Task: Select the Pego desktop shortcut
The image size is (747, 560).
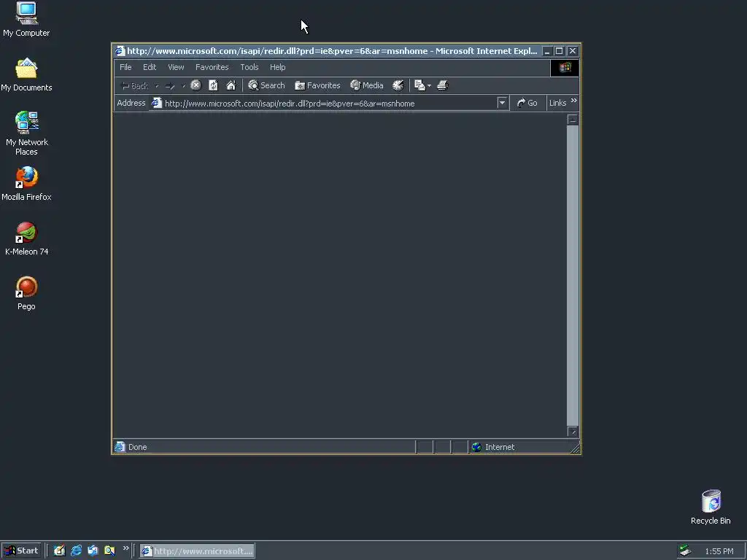Action: coord(27,293)
